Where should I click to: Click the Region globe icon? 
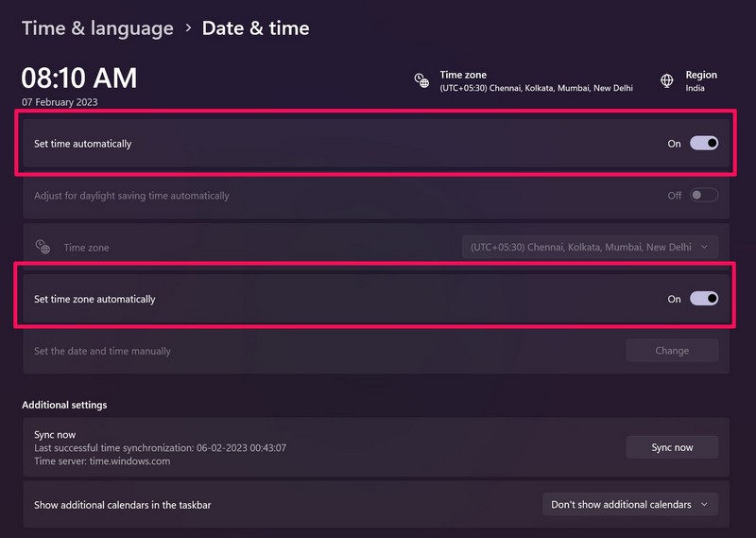coord(667,80)
